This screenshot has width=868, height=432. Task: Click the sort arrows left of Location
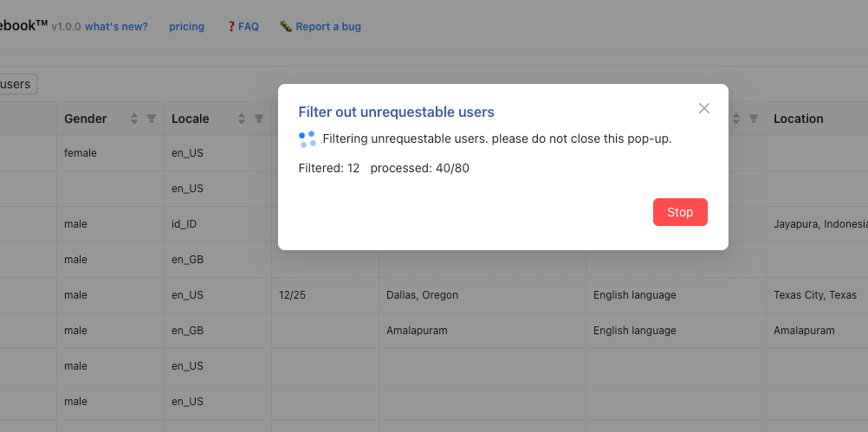pos(737,119)
